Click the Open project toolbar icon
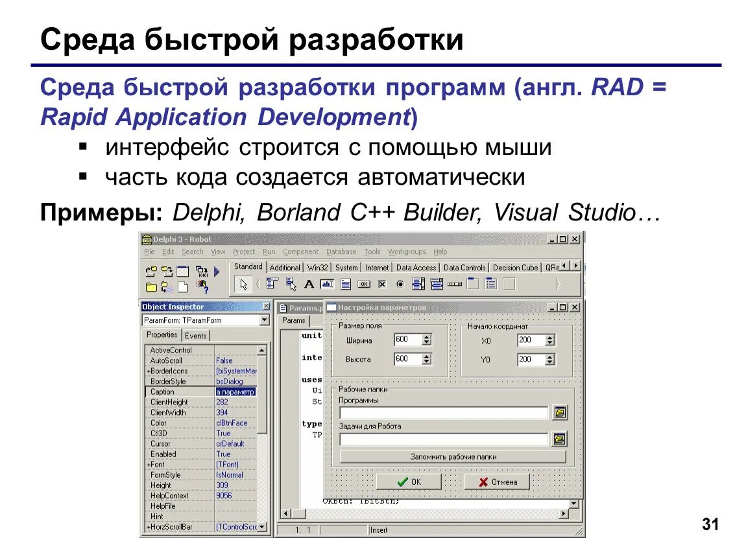746x560 pixels. tap(150, 272)
